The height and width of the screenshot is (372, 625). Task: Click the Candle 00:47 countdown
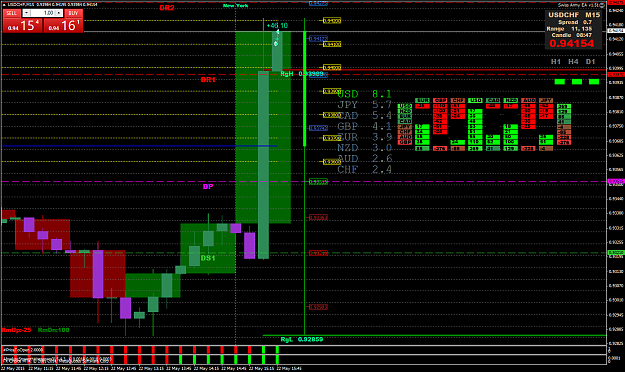coord(572,35)
